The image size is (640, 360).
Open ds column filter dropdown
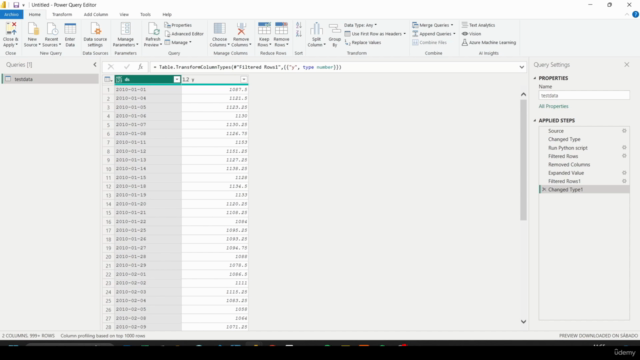click(x=177, y=80)
